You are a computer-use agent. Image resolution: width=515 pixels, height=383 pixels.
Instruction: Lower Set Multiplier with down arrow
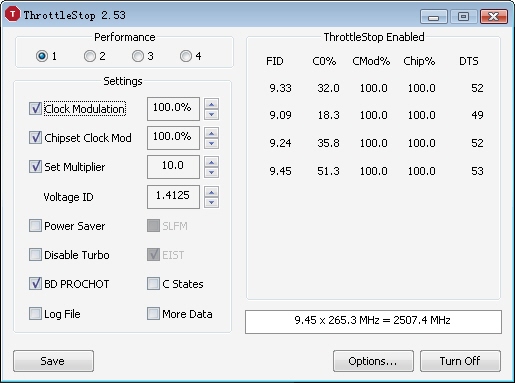(x=211, y=172)
